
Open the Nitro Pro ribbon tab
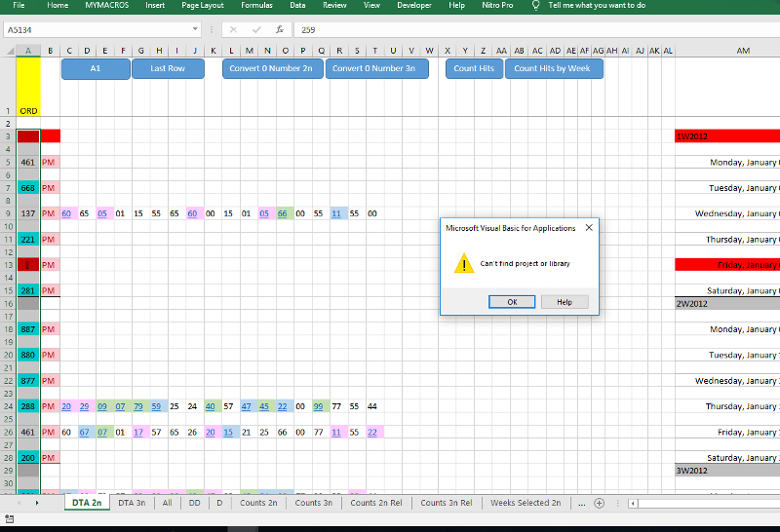497,5
